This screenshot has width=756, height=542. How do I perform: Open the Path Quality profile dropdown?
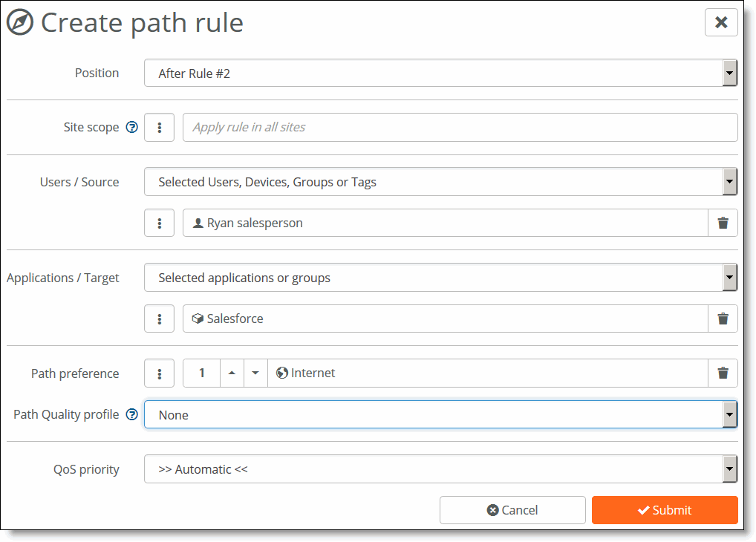pyautogui.click(x=440, y=415)
